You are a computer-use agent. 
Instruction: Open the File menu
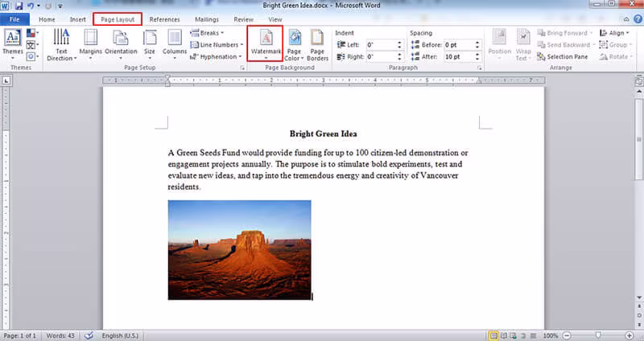click(x=14, y=19)
